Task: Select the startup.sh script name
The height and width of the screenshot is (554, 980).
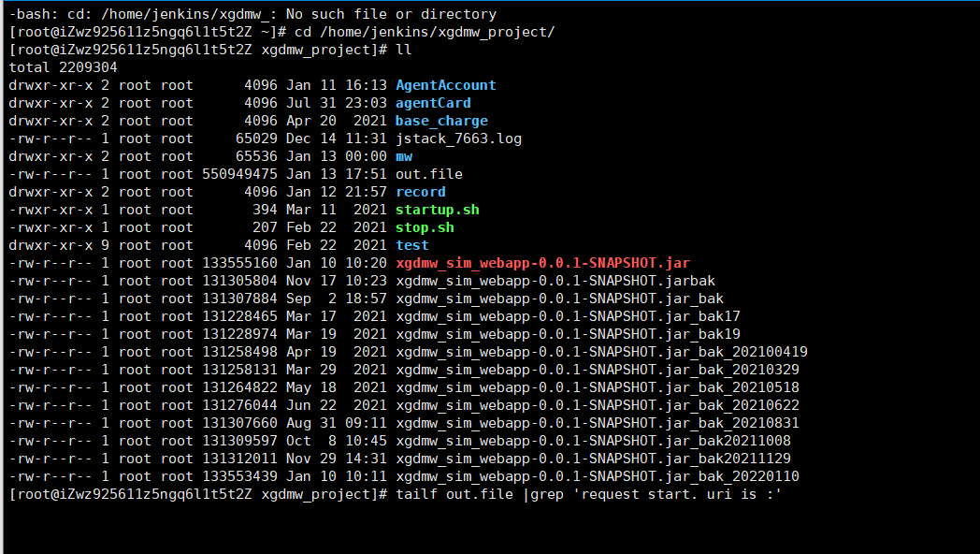Action: [x=438, y=211]
